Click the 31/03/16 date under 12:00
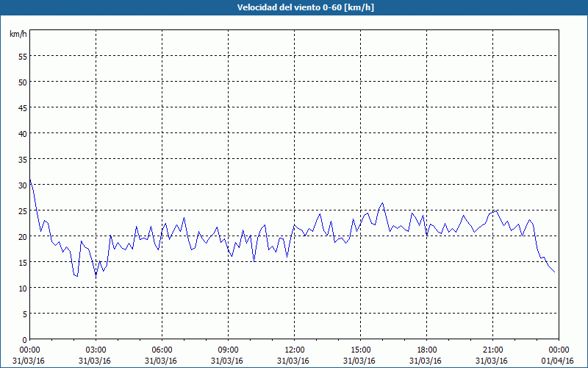588x368 pixels. (293, 361)
